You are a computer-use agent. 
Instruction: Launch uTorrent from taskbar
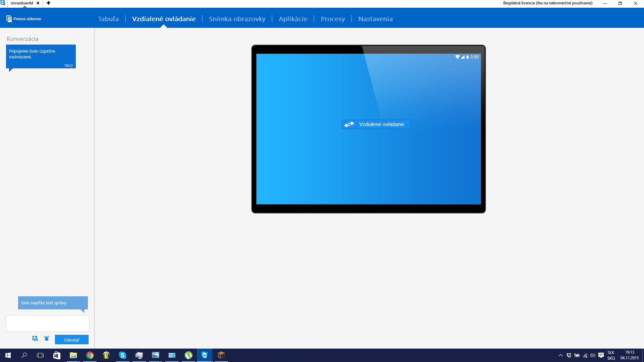point(189,355)
